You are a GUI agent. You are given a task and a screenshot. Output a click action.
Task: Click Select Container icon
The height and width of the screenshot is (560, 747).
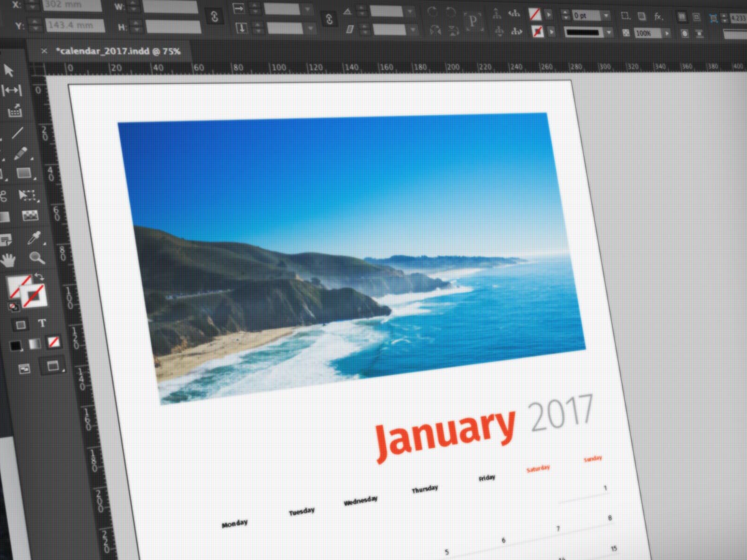pyautogui.click(x=496, y=13)
